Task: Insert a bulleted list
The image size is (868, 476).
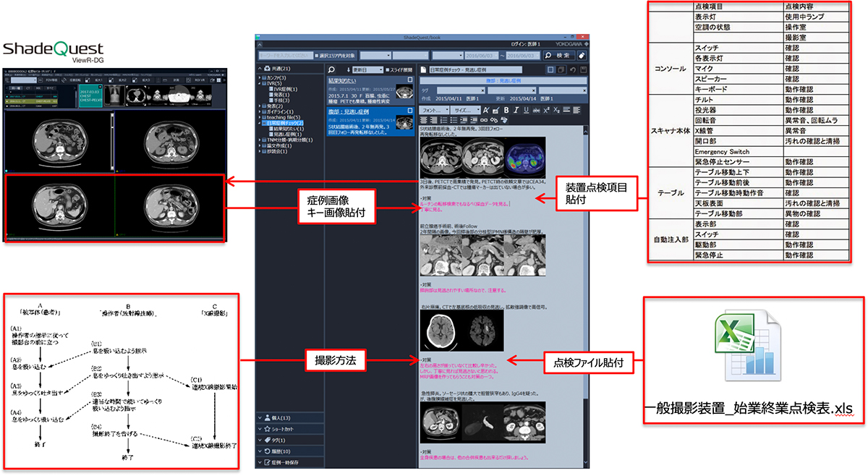Action: click(454, 120)
